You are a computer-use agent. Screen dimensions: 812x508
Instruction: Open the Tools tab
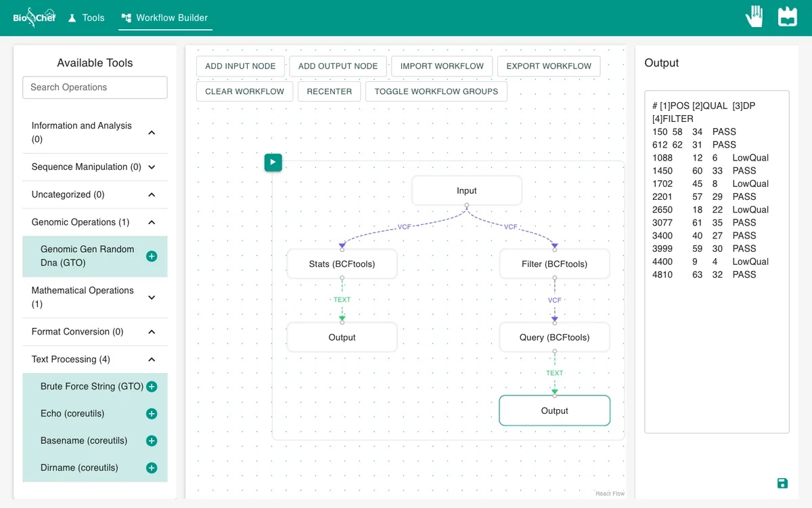[x=86, y=18]
